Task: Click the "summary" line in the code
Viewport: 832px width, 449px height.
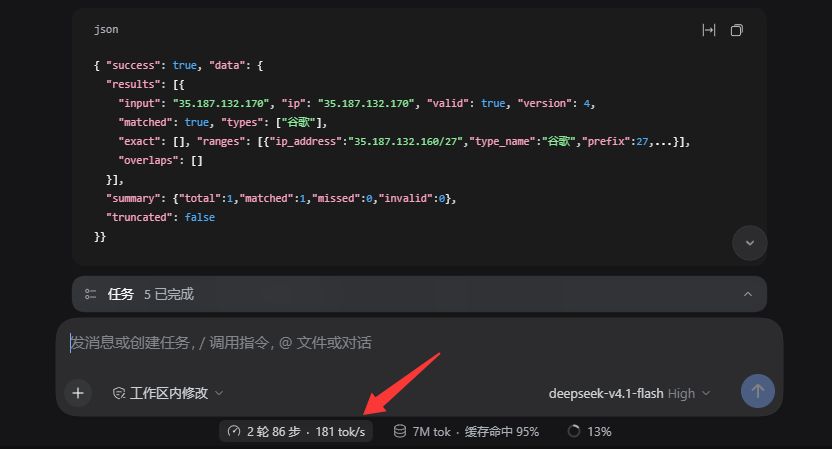Action: (x=281, y=198)
